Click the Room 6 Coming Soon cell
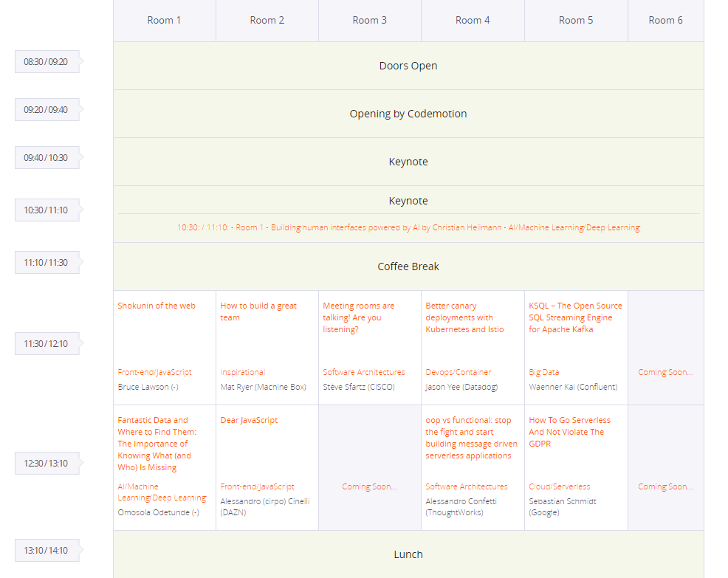Image resolution: width=728 pixels, height=578 pixels. pyautogui.click(x=665, y=372)
